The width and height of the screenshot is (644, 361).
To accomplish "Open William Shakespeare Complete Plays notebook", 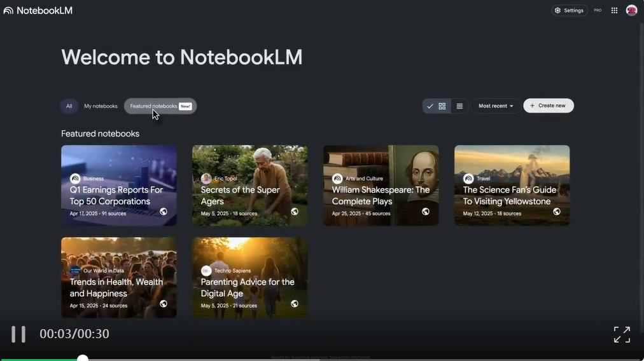I will [381, 186].
